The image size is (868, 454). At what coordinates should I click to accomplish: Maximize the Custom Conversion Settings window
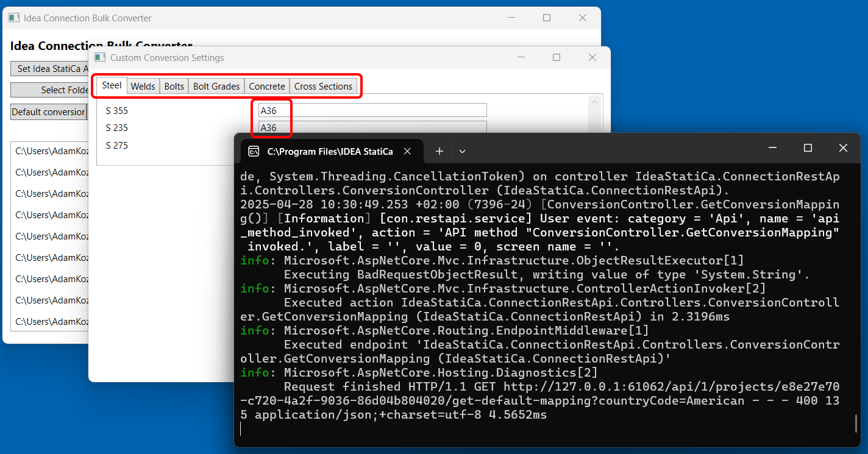pos(557,57)
